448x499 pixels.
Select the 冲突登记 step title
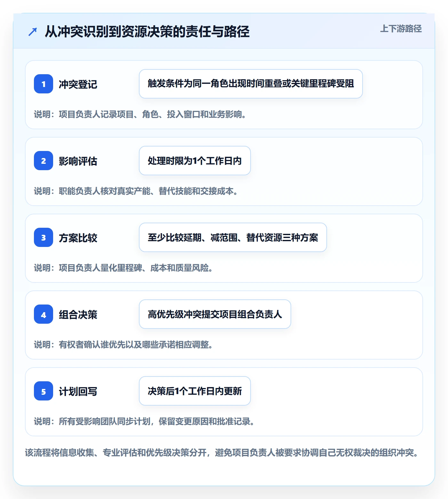click(x=78, y=84)
